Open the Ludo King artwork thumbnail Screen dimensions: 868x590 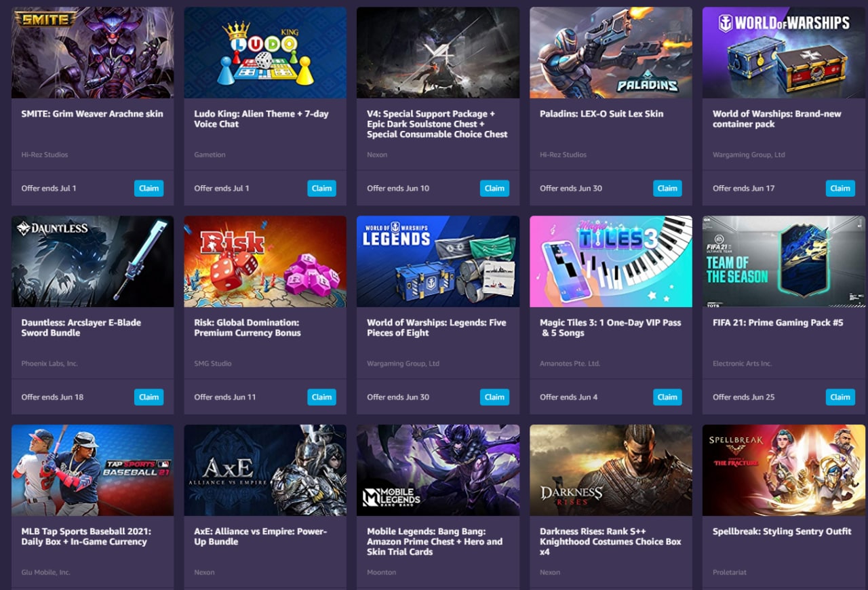pyautogui.click(x=265, y=53)
